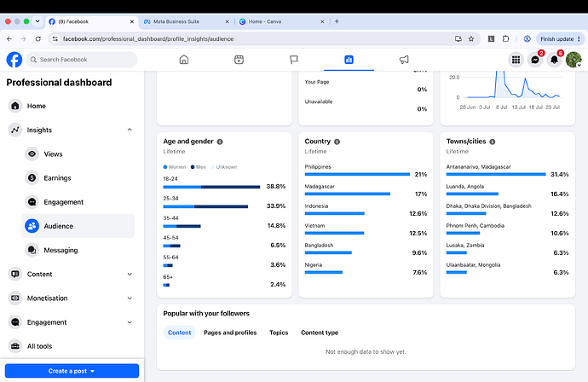The image size is (588, 382).
Task: Expand the Content section
Action: pyautogui.click(x=130, y=275)
